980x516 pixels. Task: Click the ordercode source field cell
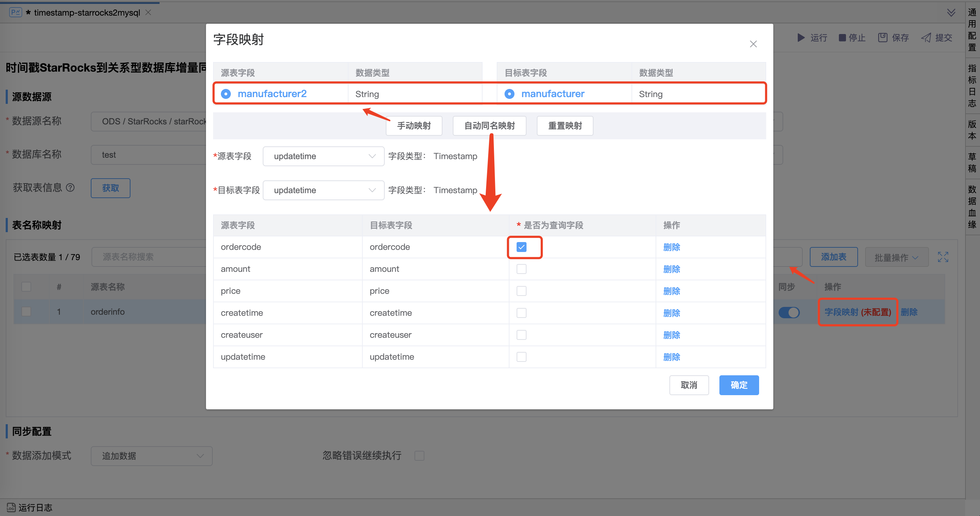tap(288, 247)
